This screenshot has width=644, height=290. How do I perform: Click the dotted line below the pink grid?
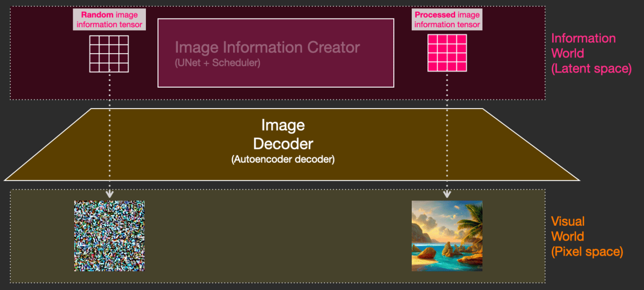point(447,132)
